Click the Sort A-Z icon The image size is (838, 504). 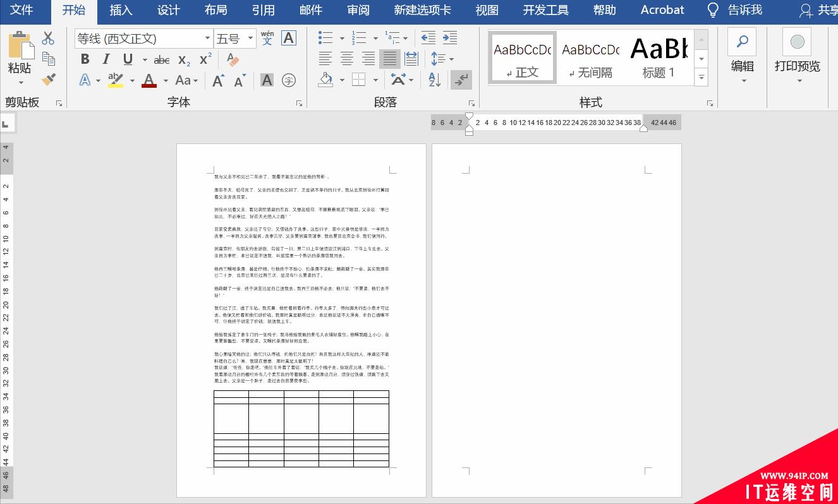[434, 80]
